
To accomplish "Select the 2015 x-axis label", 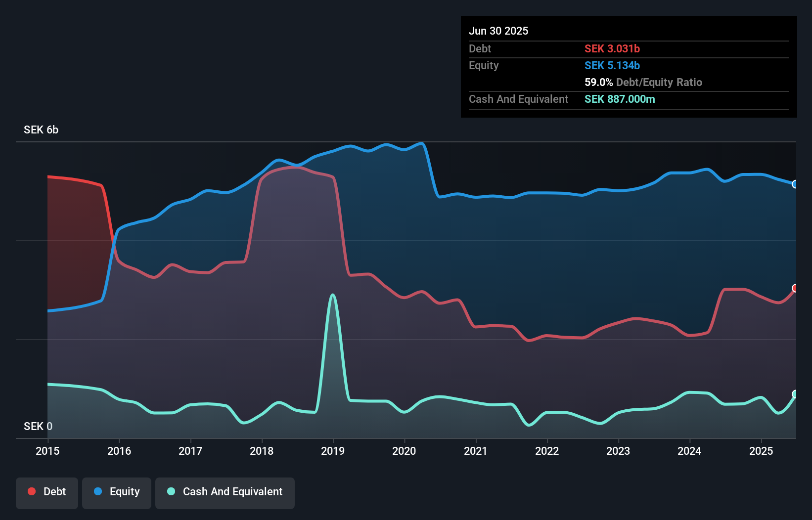I will click(x=47, y=451).
